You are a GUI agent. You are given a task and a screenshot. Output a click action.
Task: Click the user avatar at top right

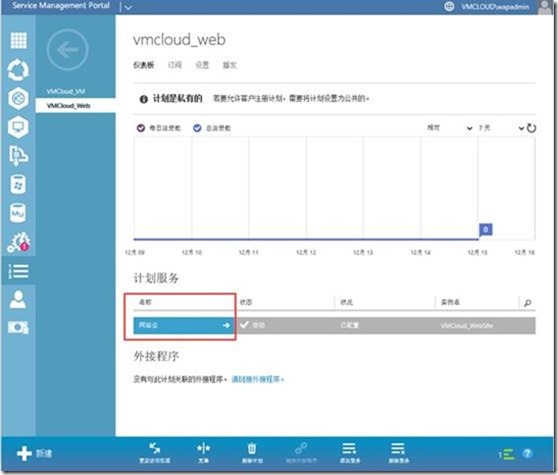[x=544, y=7]
